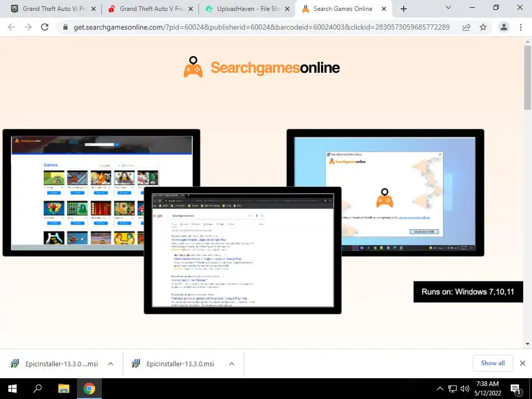Viewport: 532px width, 399px height.
Task: Click the Searchgamesonline logo
Action: click(262, 67)
